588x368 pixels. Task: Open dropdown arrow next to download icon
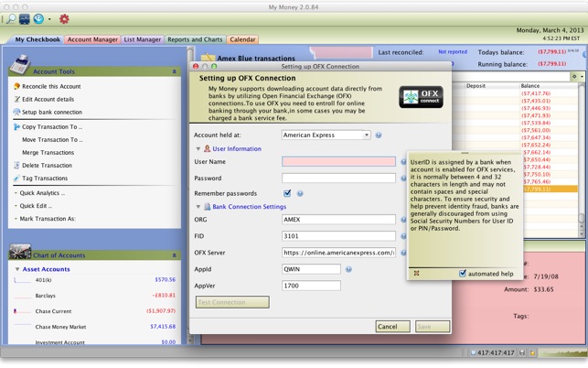click(49, 19)
